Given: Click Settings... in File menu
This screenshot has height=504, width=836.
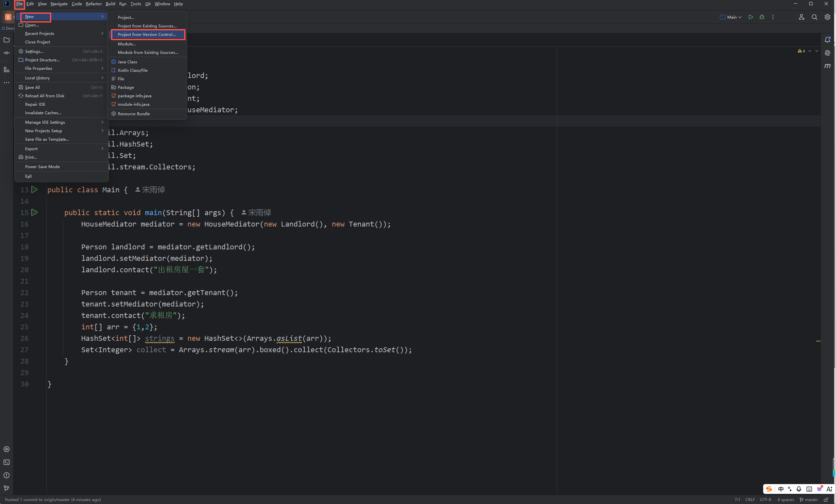Looking at the screenshot, I should 61,51.
